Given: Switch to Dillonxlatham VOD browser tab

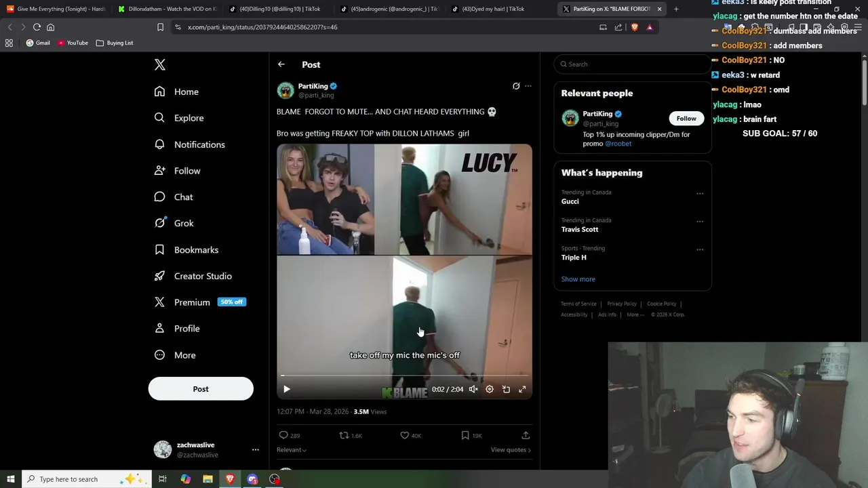Looking at the screenshot, I should (167, 9).
